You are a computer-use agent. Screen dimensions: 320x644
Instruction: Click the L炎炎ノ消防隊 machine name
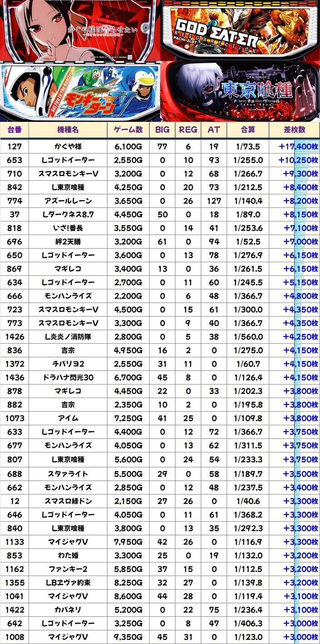point(68,337)
